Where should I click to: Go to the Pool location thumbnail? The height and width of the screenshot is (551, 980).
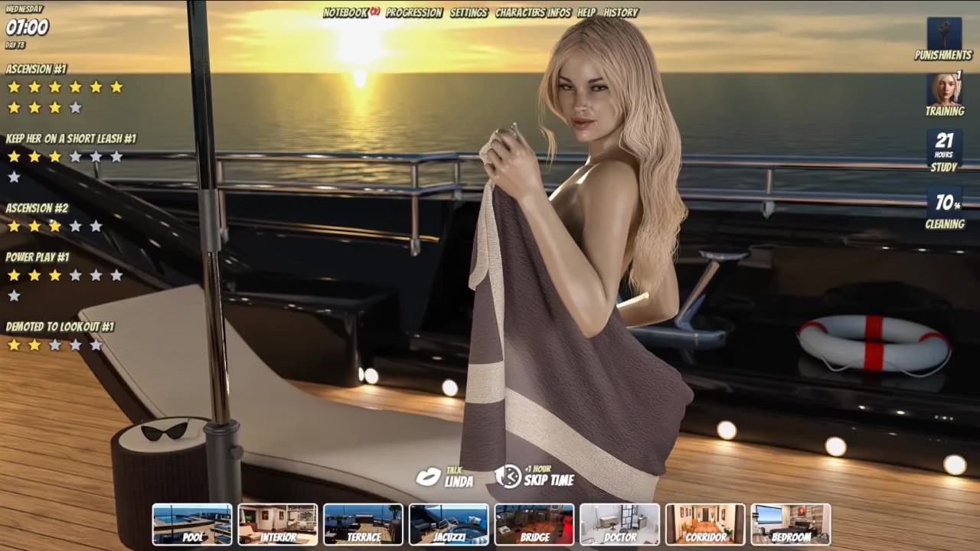pyautogui.click(x=192, y=524)
